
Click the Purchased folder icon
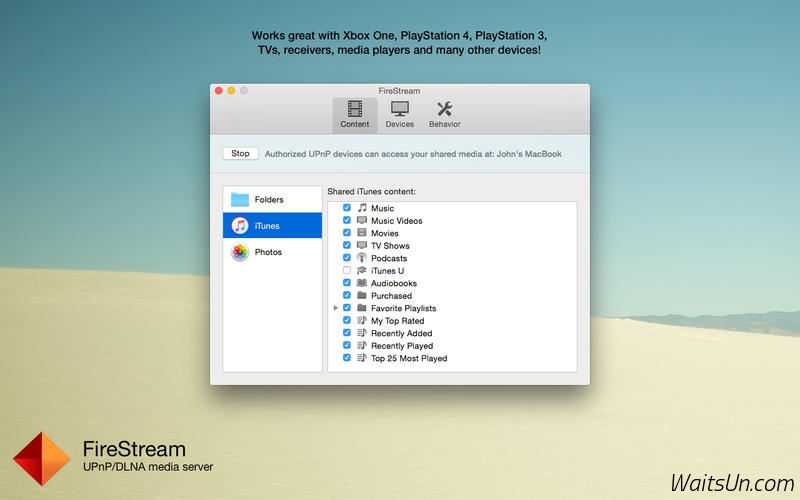pyautogui.click(x=362, y=295)
